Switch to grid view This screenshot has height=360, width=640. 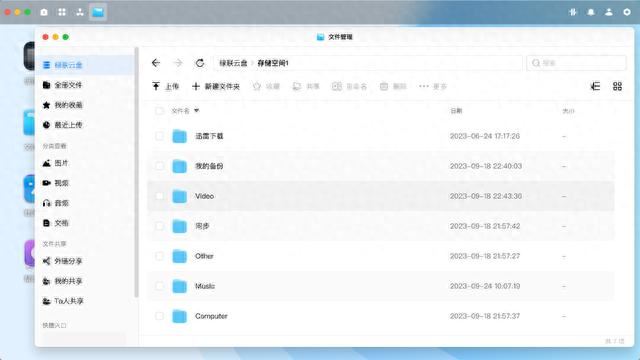click(617, 86)
